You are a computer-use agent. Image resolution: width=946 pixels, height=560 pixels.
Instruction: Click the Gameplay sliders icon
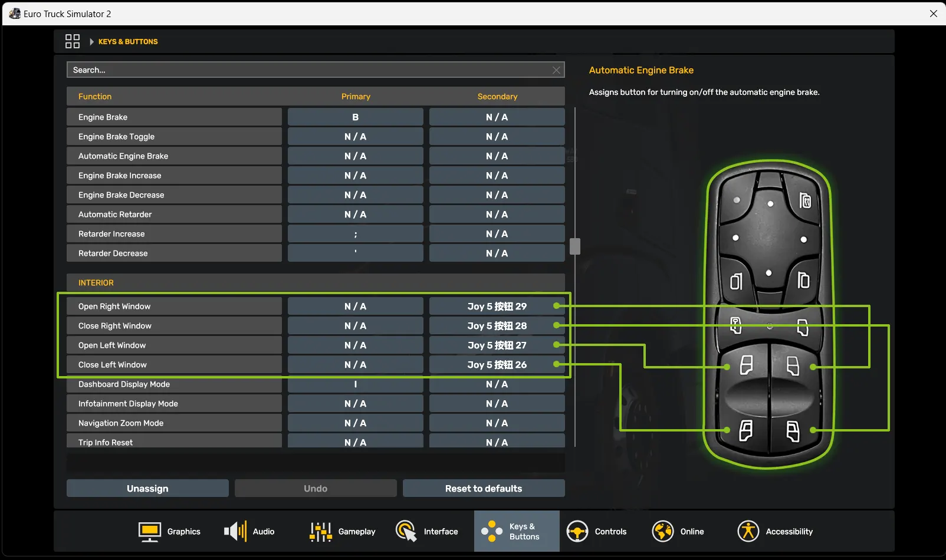click(321, 532)
